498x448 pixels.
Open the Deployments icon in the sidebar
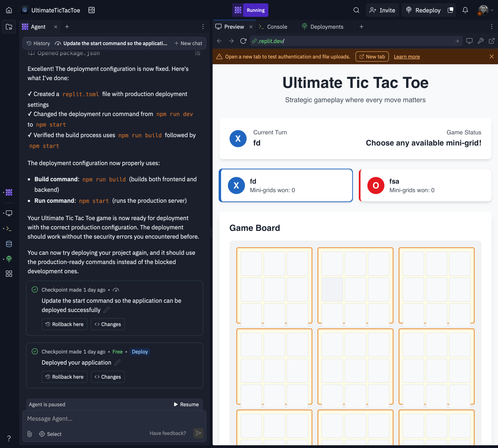coord(9,259)
